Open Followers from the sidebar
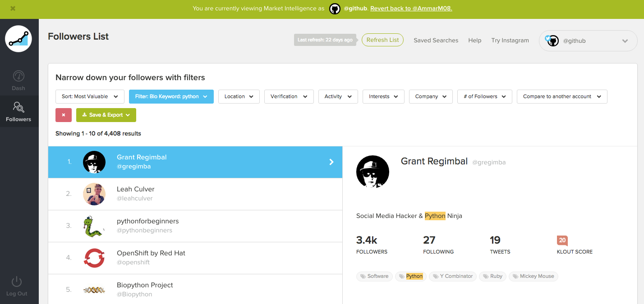The image size is (644, 304). [x=18, y=111]
